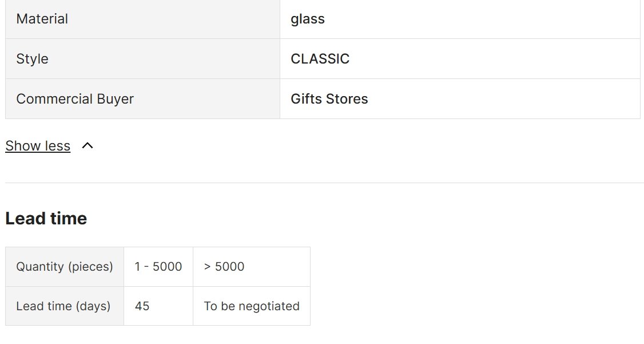Click blank space in the glass row
Viewport: 644px width, 344px height.
point(480,19)
